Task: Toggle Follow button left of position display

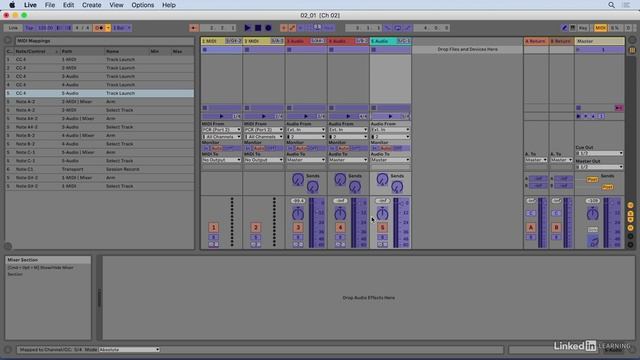Action: [x=194, y=28]
